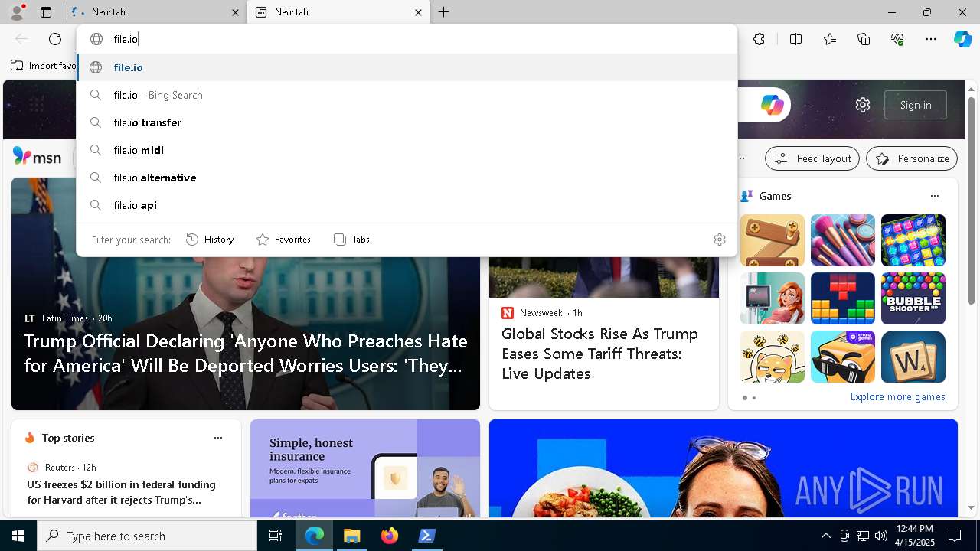The width and height of the screenshot is (980, 551).
Task: Open the Simple honest insurance ad
Action: click(364, 468)
